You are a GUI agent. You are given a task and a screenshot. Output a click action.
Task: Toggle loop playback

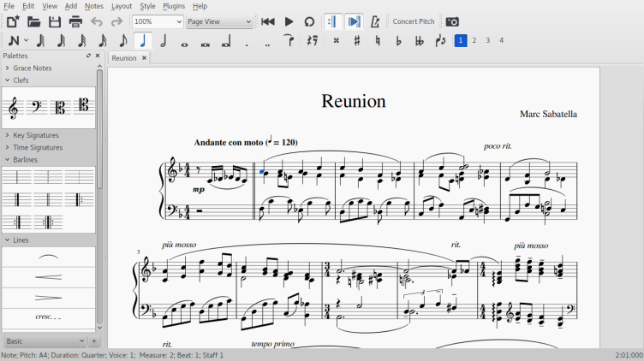click(x=309, y=21)
